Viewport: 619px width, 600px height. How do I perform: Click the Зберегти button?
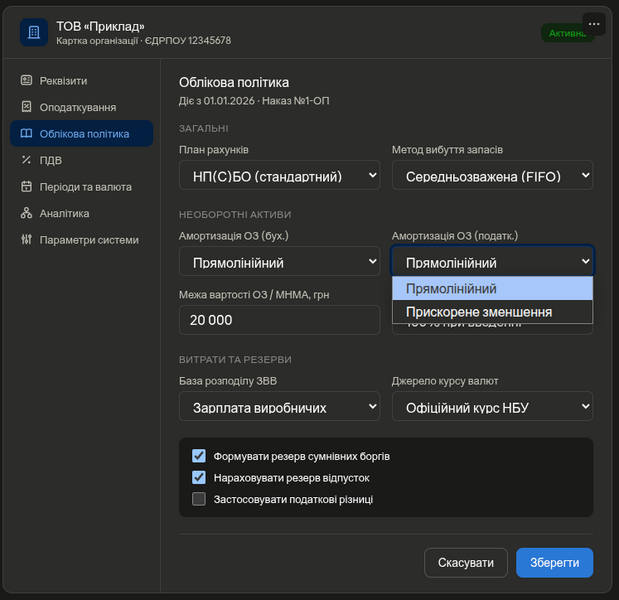554,562
